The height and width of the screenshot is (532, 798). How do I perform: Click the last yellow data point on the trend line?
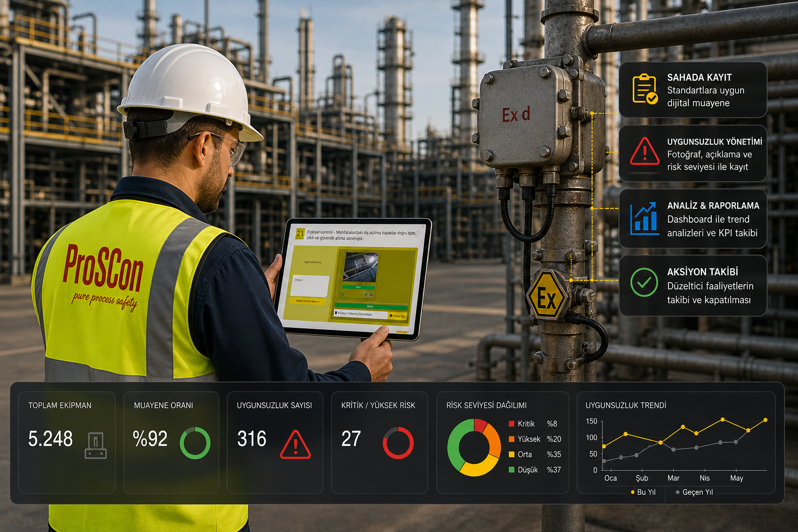(765, 420)
